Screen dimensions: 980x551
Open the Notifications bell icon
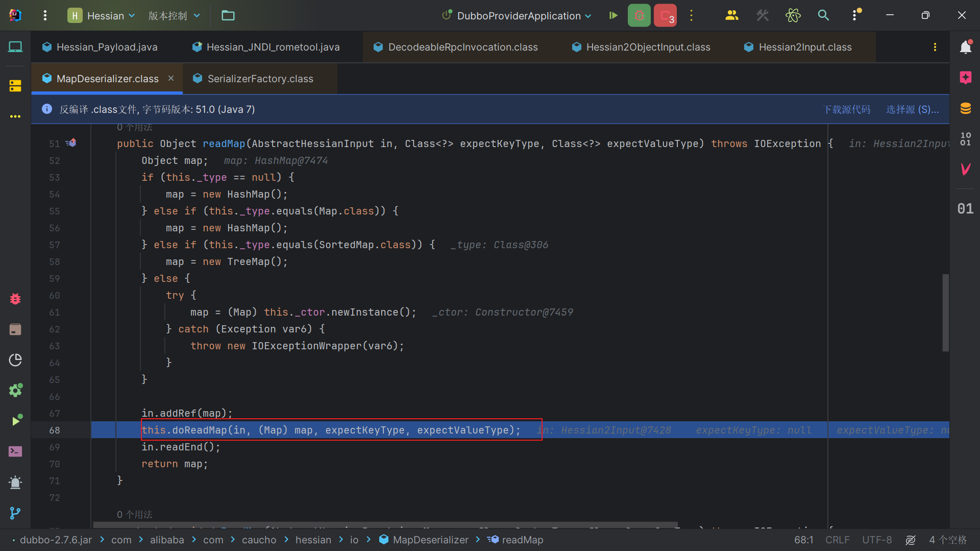(965, 47)
